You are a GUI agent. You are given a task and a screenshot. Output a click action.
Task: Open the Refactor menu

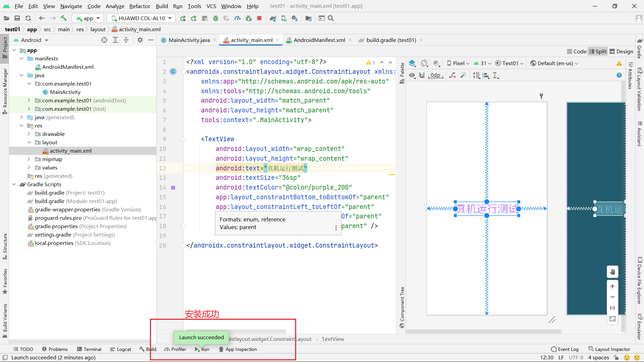[140, 6]
